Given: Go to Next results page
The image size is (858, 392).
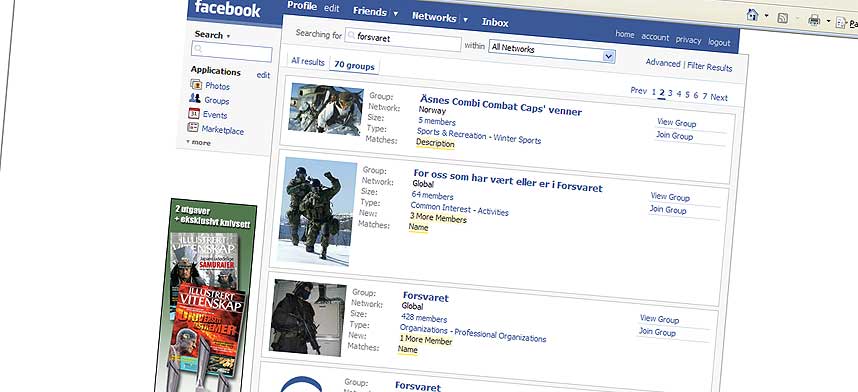Looking at the screenshot, I should tap(719, 97).
